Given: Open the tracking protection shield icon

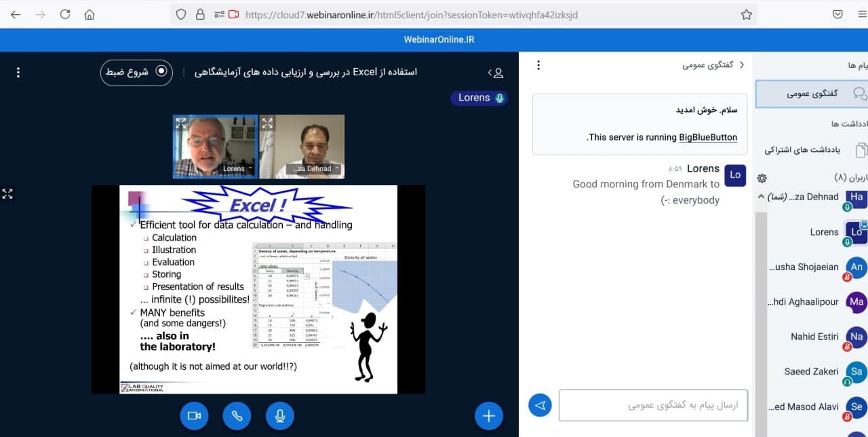Looking at the screenshot, I should coord(181,14).
